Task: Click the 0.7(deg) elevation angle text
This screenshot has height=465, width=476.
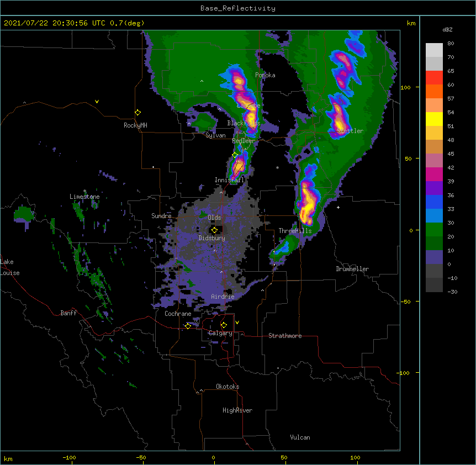Action: point(127,23)
